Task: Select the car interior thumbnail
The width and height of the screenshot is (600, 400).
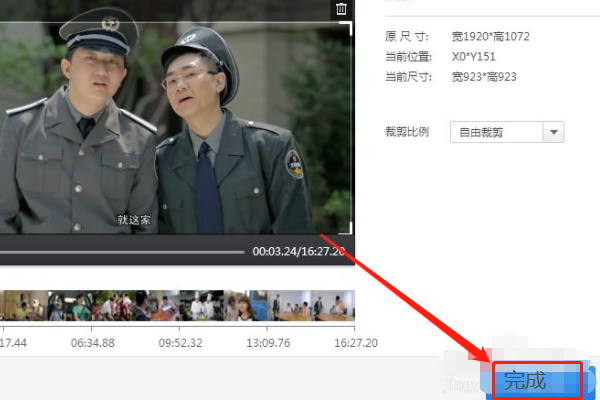Action: [x=70, y=305]
